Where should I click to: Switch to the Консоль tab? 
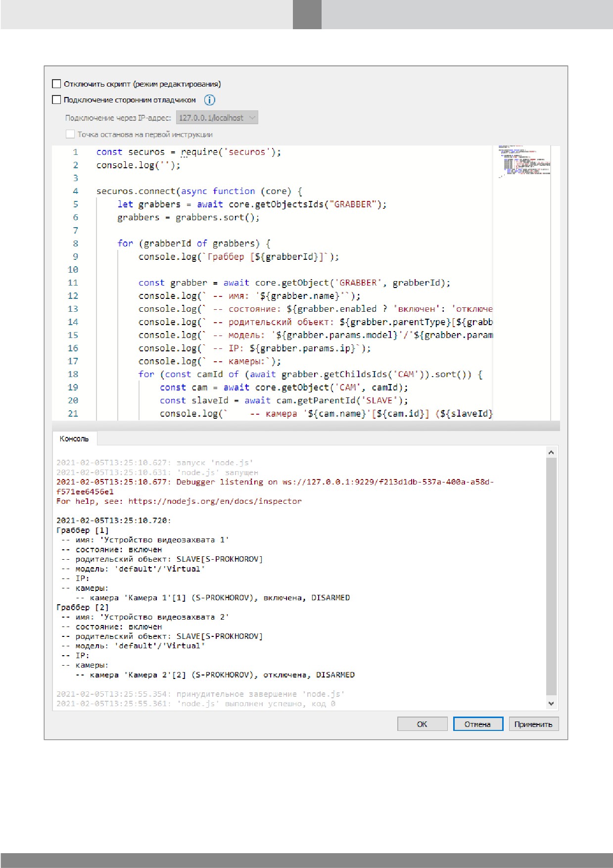74,438
